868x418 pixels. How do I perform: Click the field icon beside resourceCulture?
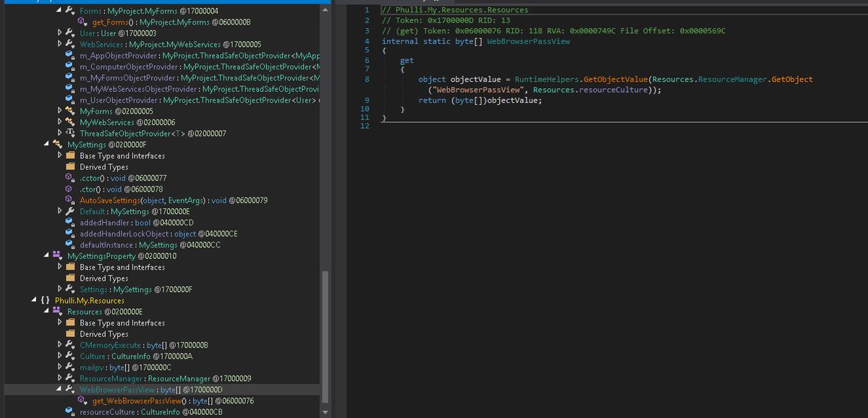pos(70,412)
